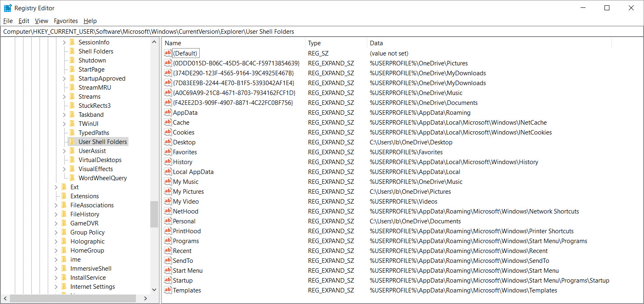This screenshot has width=644, height=304.
Task: Click the tree pane scroll-down arrow
Action: [154, 289]
